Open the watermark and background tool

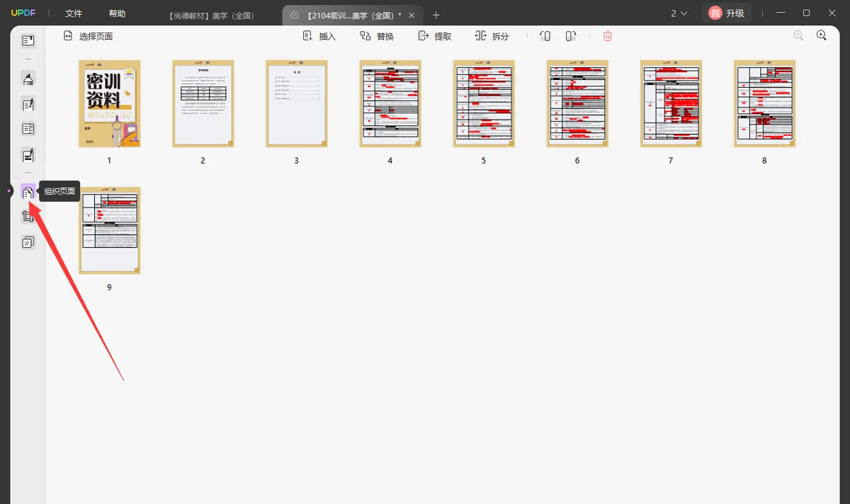(x=28, y=242)
